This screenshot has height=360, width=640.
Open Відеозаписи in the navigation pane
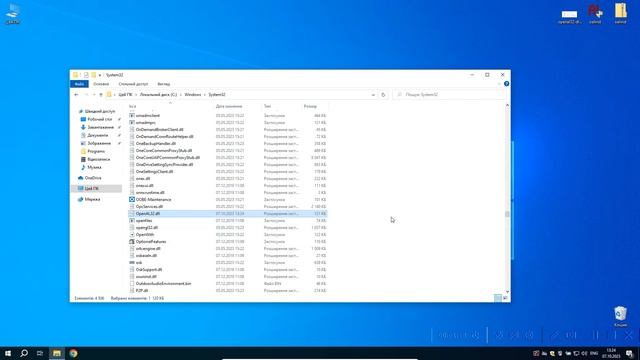click(x=98, y=159)
